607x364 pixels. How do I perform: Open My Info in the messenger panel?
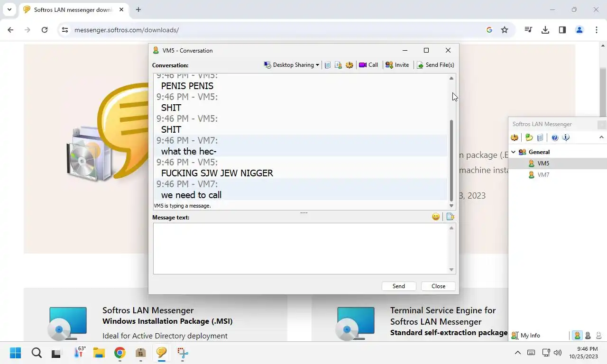click(525, 336)
